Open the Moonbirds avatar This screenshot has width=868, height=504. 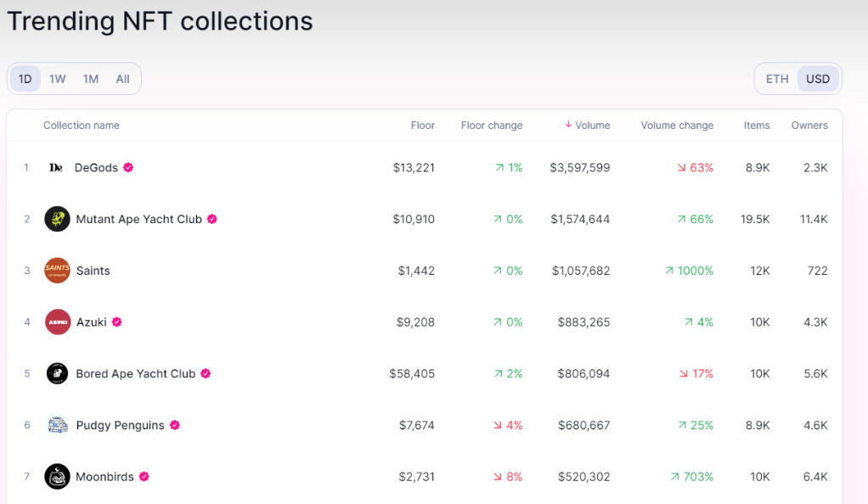[57, 476]
